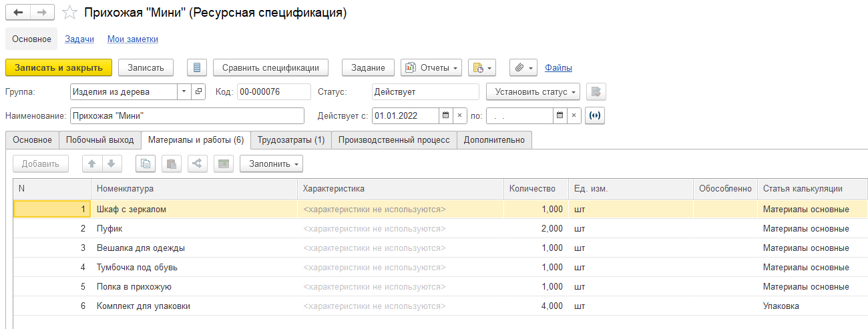Open the paperclip attachments dropdown
Image resolution: width=868 pixels, height=329 pixels.
click(x=523, y=67)
